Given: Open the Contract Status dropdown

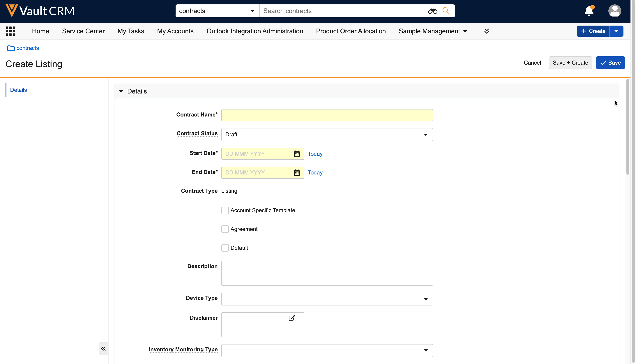Looking at the screenshot, I should (x=327, y=135).
